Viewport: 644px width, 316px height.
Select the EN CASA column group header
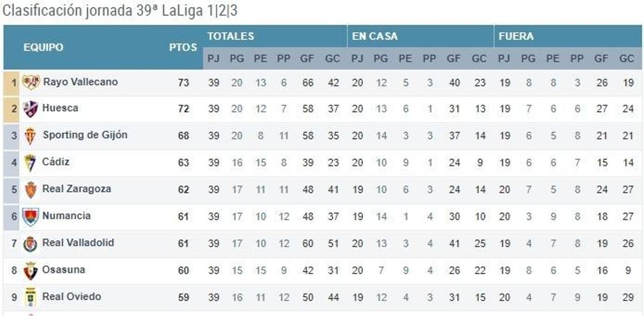click(x=375, y=37)
